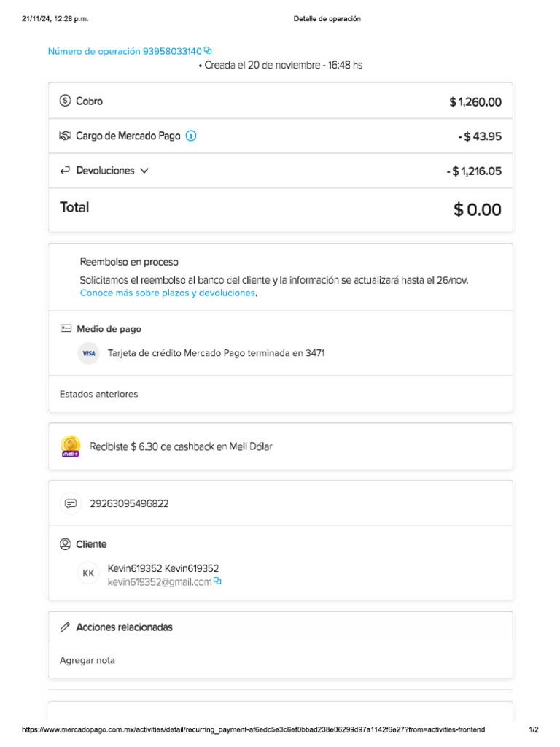The height and width of the screenshot is (747, 560).
Task: Click the pencil icon by Acciones relacionadas
Action: click(x=65, y=627)
